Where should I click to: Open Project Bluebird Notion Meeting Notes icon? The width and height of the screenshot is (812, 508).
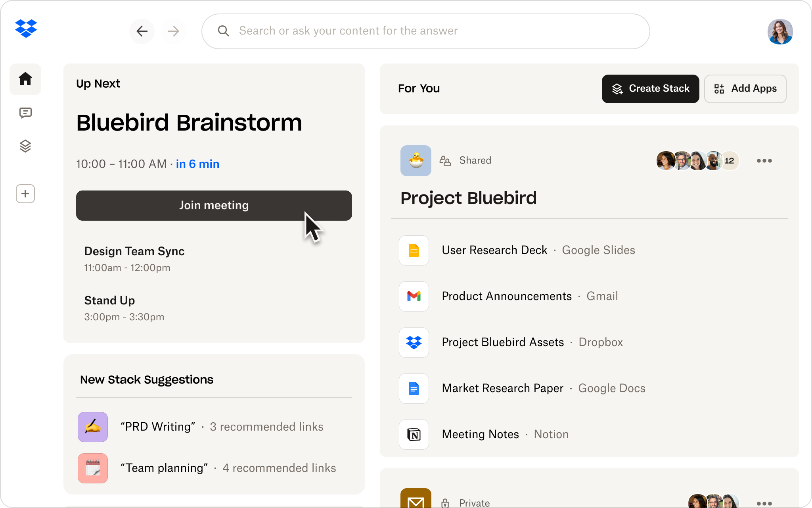coord(414,434)
